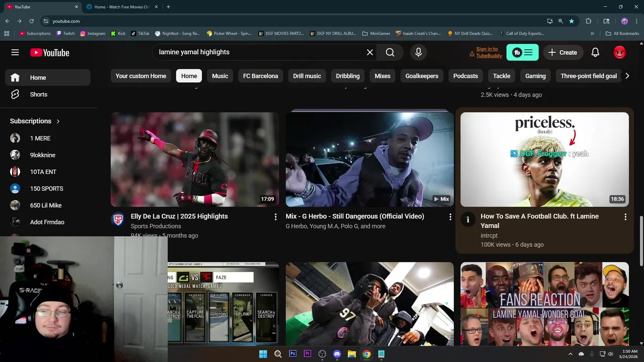Reload the page in Chrome

[x=31, y=21]
